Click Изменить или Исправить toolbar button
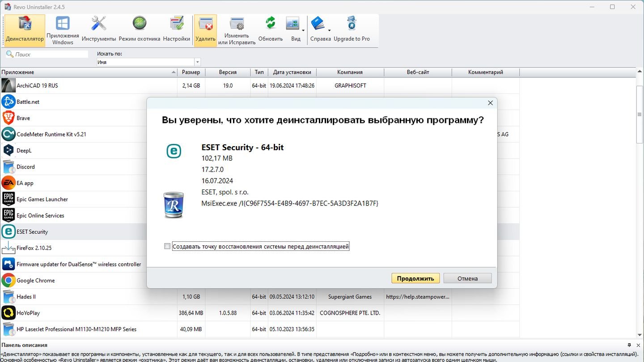 click(x=237, y=30)
